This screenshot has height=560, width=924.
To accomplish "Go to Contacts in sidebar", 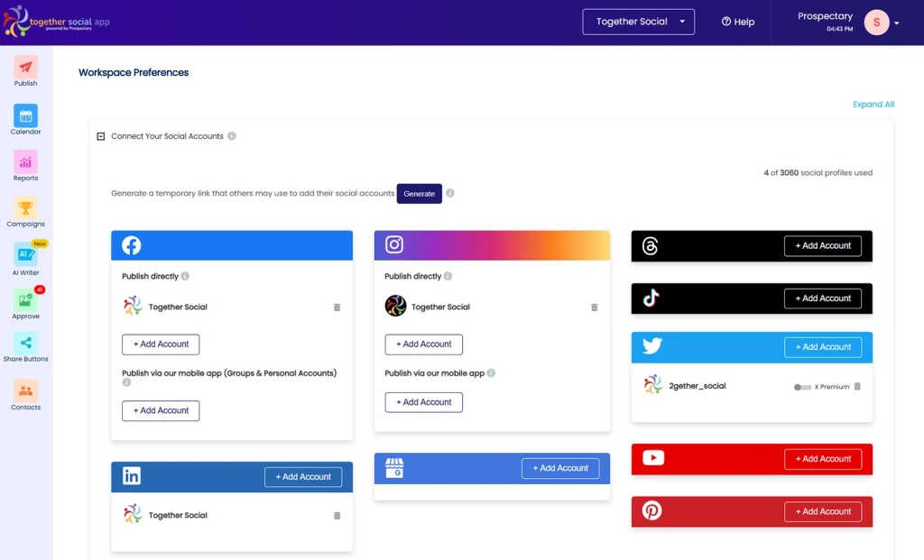I will [25, 395].
